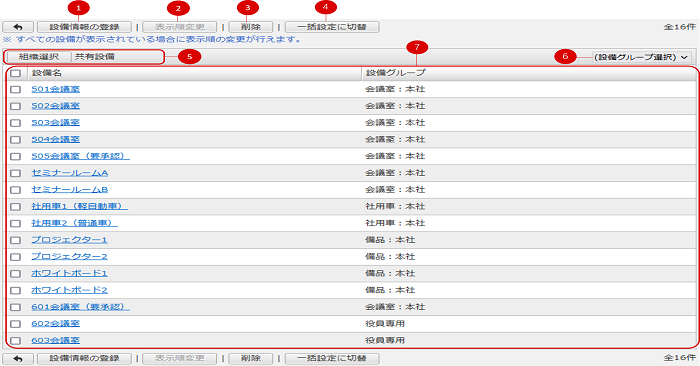Click the 共有設備 label
Viewport: 700px width, 366px height.
[x=95, y=57]
